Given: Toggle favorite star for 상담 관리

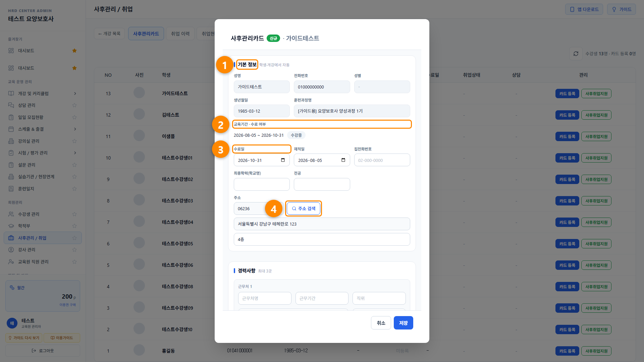Looking at the screenshot, I should [x=74, y=105].
